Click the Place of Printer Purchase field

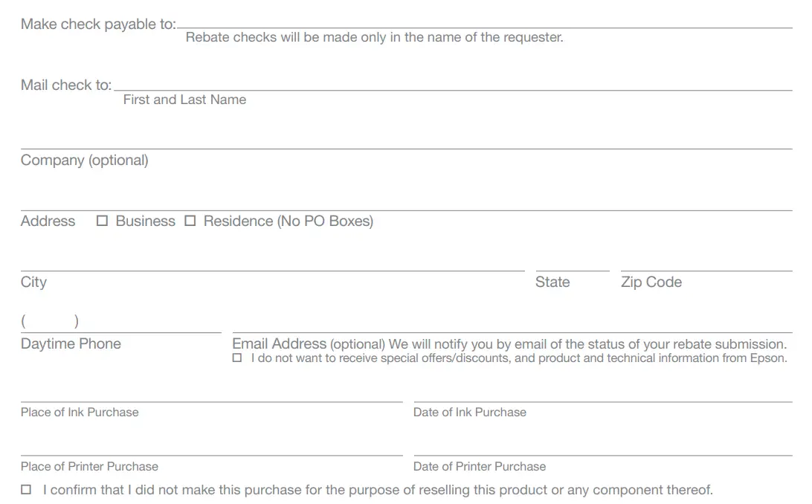pos(211,448)
